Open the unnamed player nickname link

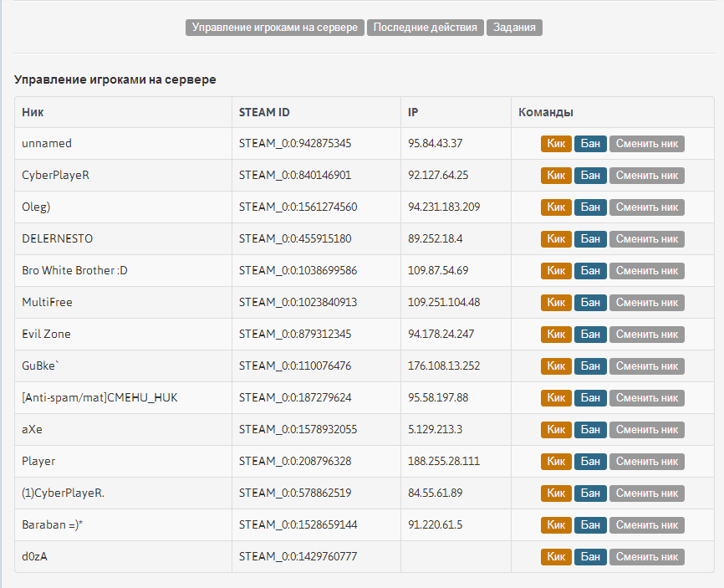pos(47,144)
